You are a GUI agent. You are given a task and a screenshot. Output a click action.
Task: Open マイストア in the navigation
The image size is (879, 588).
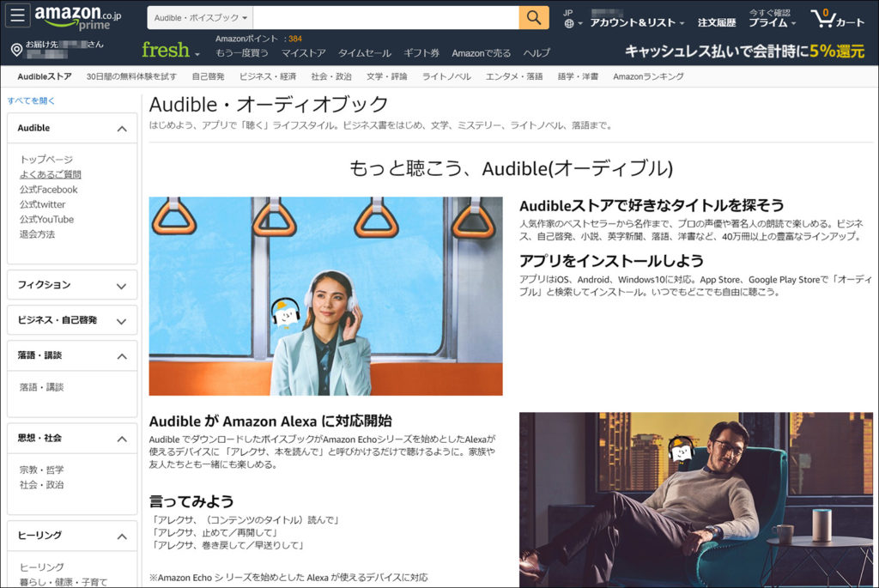[303, 53]
